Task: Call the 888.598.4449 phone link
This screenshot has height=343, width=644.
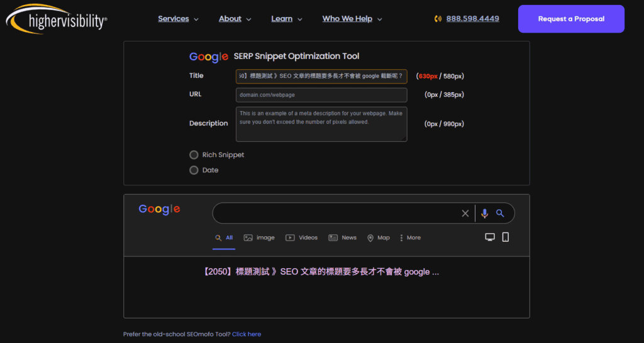Action: tap(473, 19)
